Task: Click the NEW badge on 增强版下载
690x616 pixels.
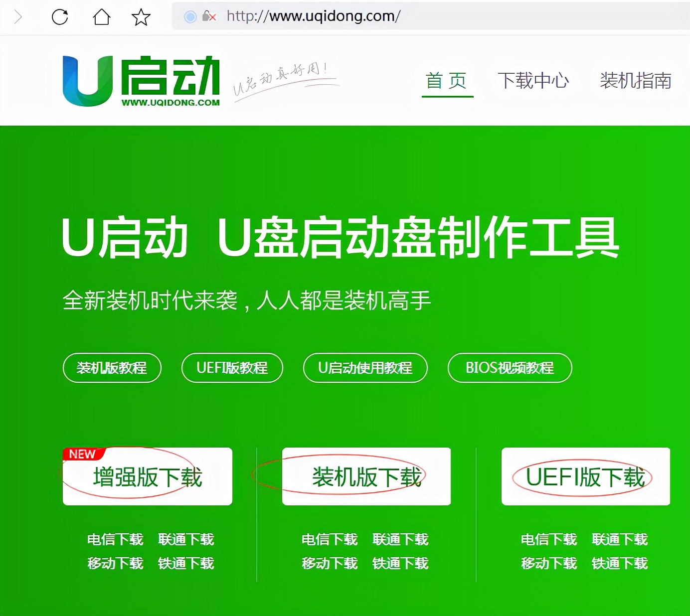Action: 82,454
